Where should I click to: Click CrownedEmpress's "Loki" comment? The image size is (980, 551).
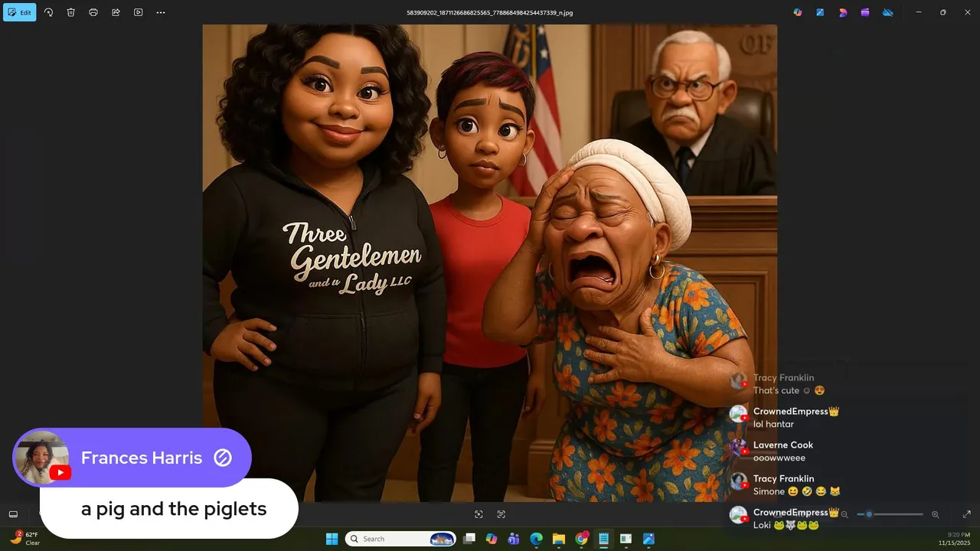(x=786, y=525)
